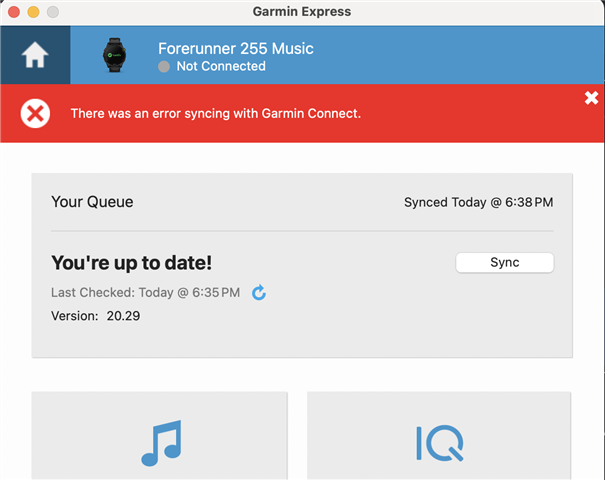Click the sync error message text
Viewport: 605px width, 480px height.
point(216,113)
